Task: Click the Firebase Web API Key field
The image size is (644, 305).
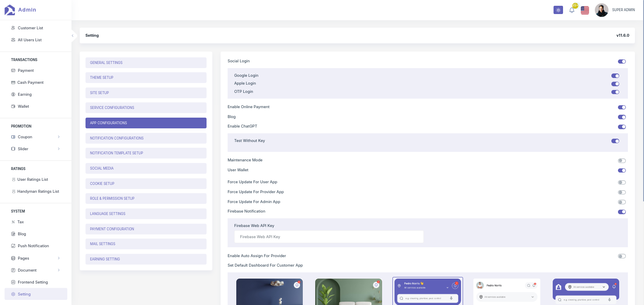Action: (x=329, y=237)
